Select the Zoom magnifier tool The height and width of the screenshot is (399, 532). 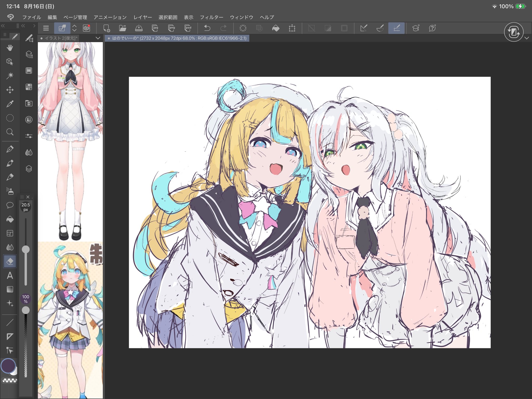point(10,132)
